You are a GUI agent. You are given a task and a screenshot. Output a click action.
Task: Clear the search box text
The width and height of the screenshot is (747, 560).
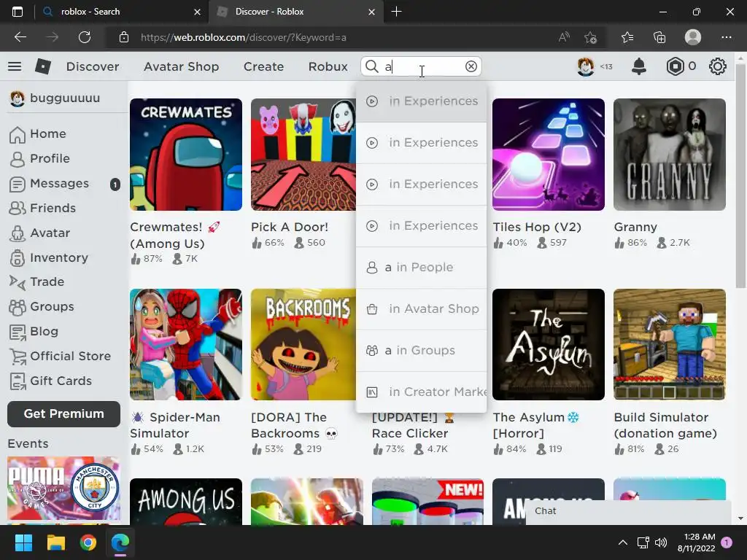click(x=471, y=66)
